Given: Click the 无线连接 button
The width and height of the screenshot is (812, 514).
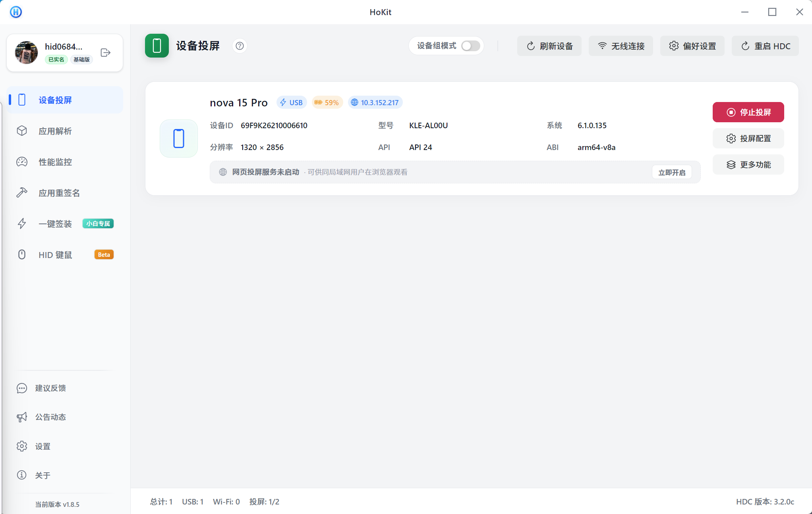Looking at the screenshot, I should pyautogui.click(x=621, y=46).
